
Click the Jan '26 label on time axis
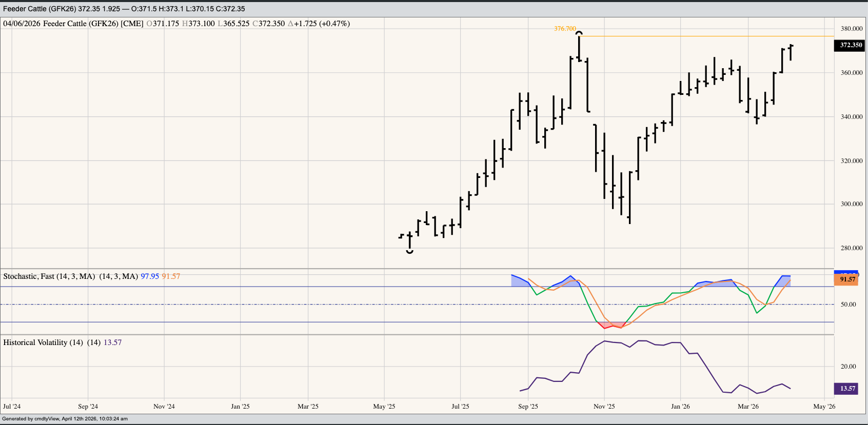pyautogui.click(x=680, y=407)
